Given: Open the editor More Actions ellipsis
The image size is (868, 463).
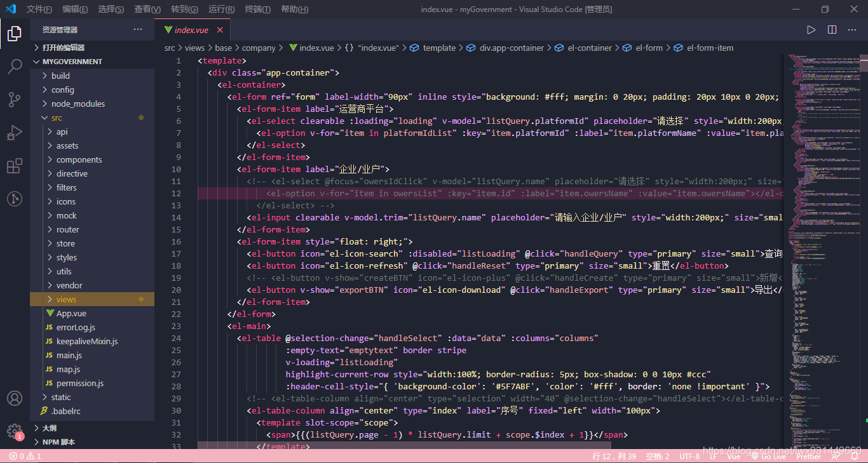Looking at the screenshot, I should [852, 30].
